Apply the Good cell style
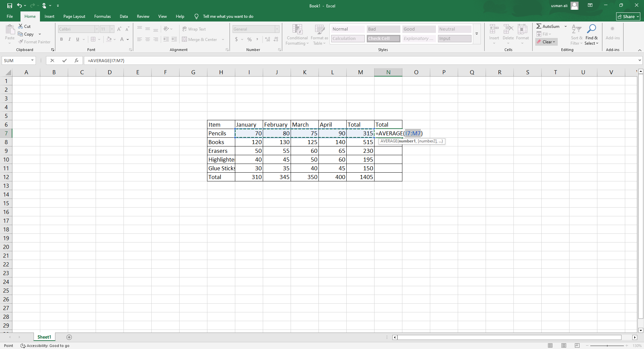The width and height of the screenshot is (644, 349). click(419, 29)
